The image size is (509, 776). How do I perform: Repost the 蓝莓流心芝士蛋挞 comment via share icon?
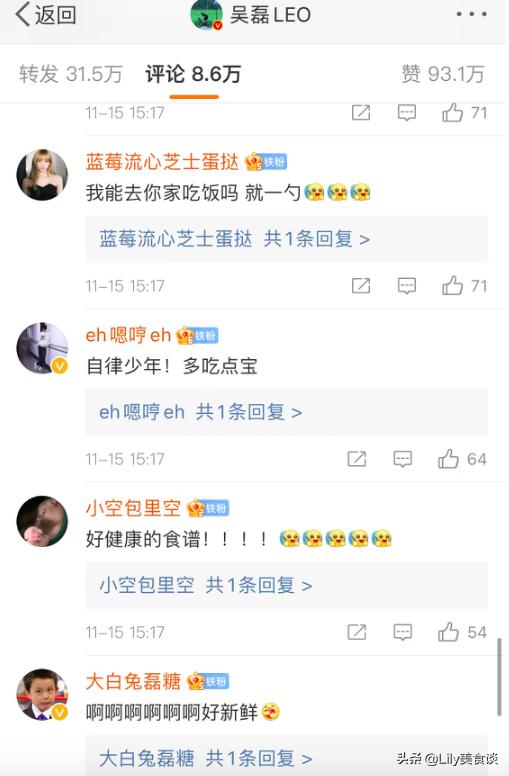(360, 286)
